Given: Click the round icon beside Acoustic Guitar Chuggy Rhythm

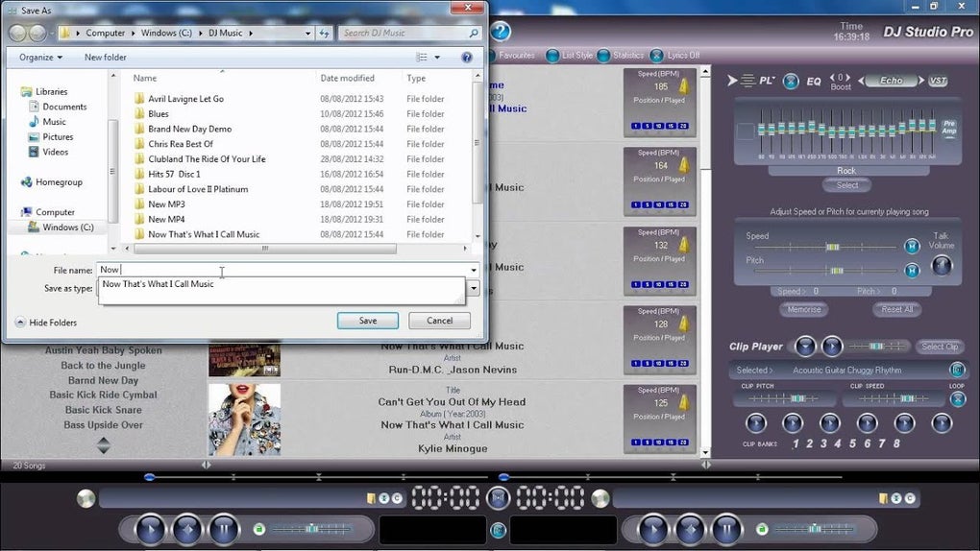Looking at the screenshot, I should pos(957,370).
